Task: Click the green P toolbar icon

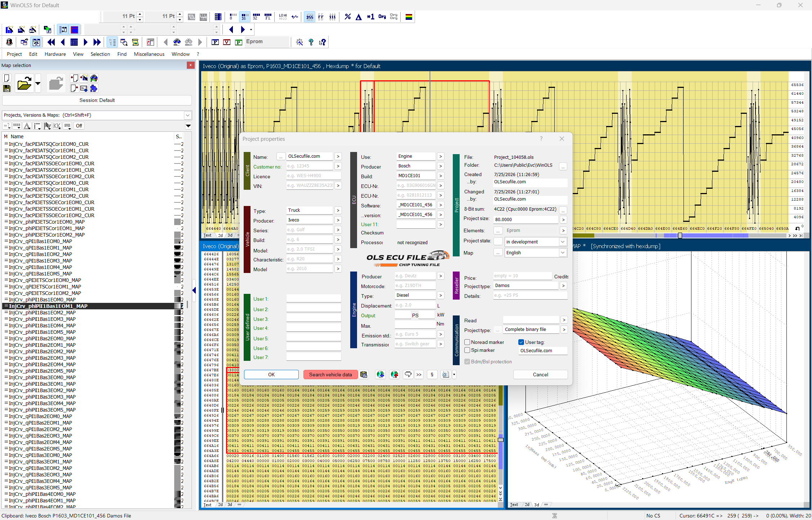Action: pyautogui.click(x=238, y=42)
